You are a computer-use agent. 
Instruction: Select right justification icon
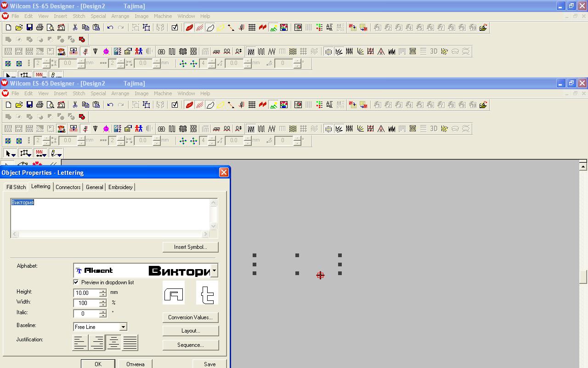pyautogui.click(x=96, y=343)
